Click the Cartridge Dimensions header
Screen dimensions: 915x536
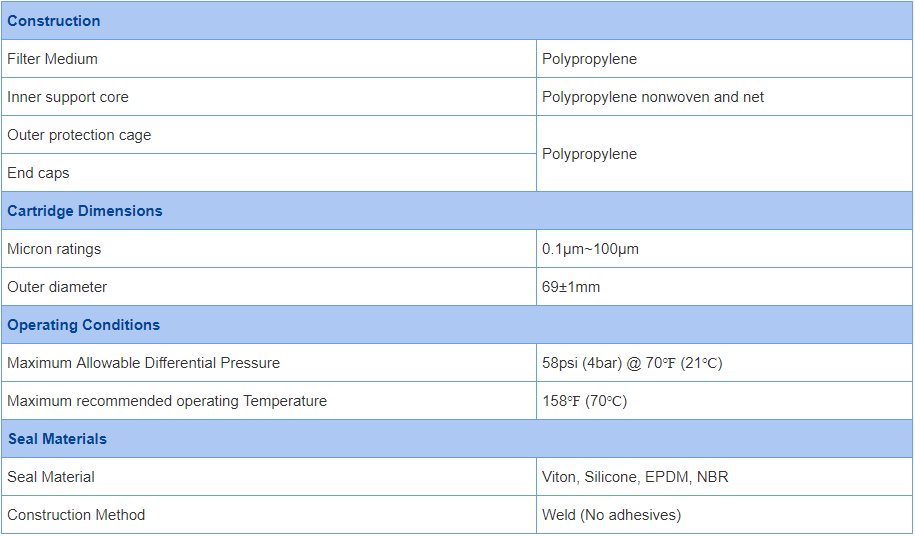(x=85, y=211)
